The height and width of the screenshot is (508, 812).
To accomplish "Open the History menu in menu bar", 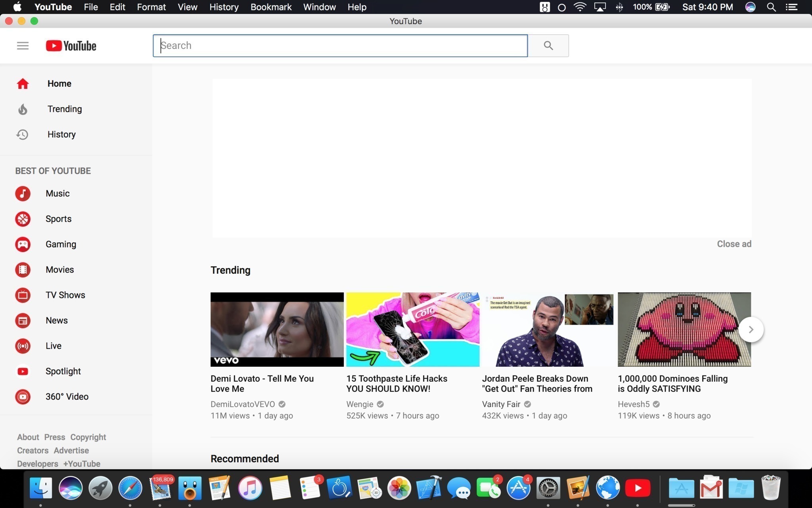I will (224, 7).
